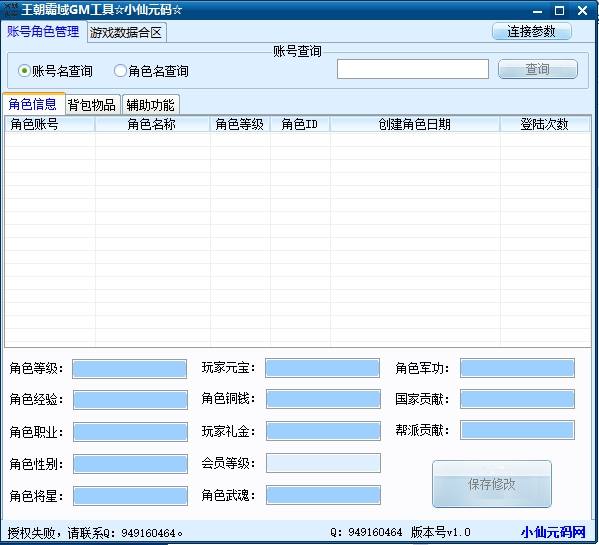The width and height of the screenshot is (599, 545).
Task: Switch to the 背包物品 tab
Action: (92, 105)
